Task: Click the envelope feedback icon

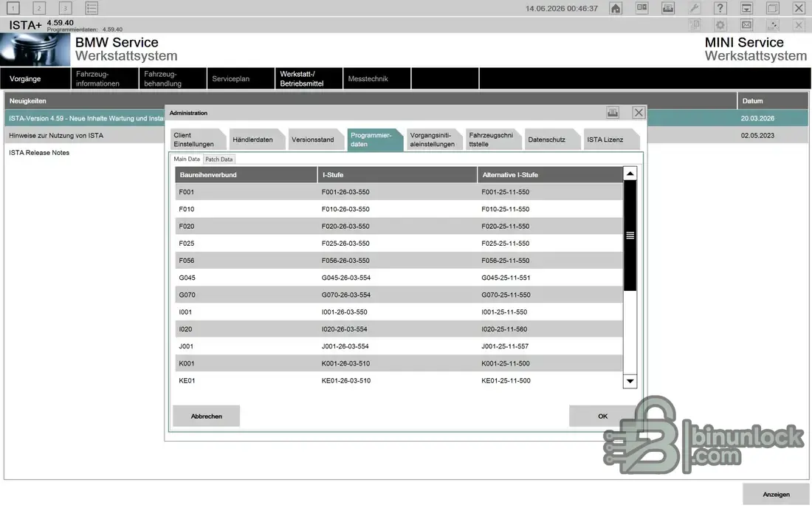Action: point(746,24)
